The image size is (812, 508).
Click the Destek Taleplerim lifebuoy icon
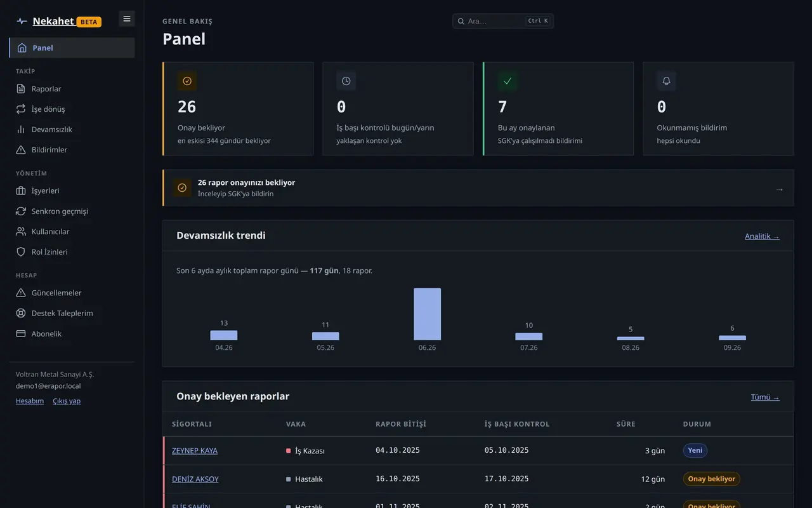[x=21, y=313]
